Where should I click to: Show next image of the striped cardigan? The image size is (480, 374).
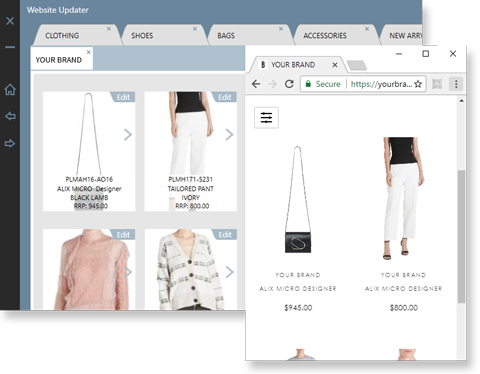[229, 272]
